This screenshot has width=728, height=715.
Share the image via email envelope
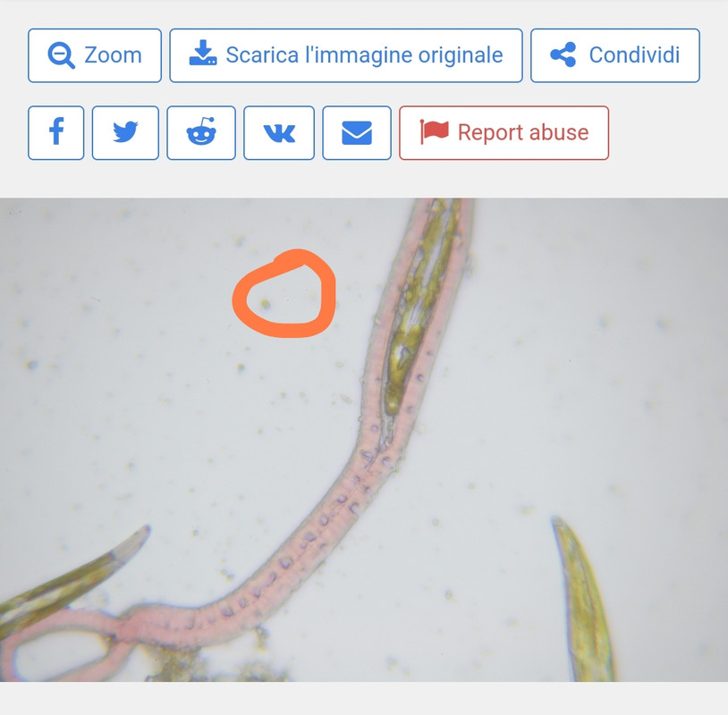pyautogui.click(x=357, y=133)
